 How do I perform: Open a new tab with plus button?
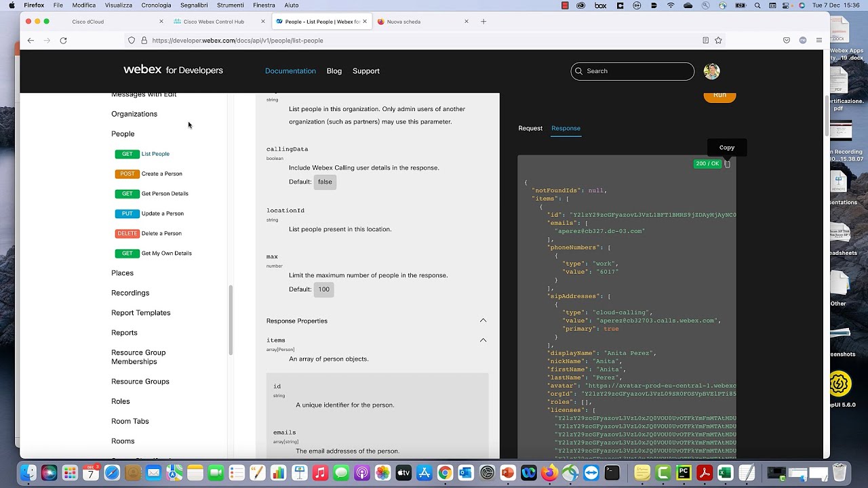coord(484,22)
